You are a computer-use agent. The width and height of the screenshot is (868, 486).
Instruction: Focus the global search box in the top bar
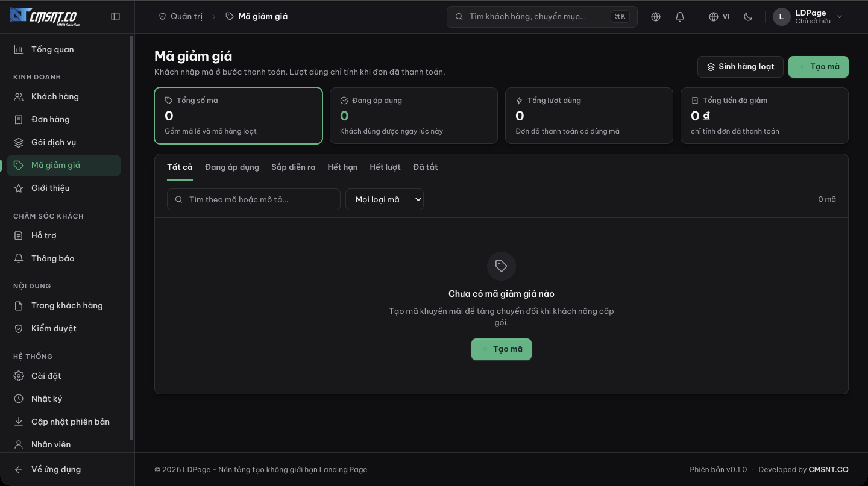click(542, 17)
